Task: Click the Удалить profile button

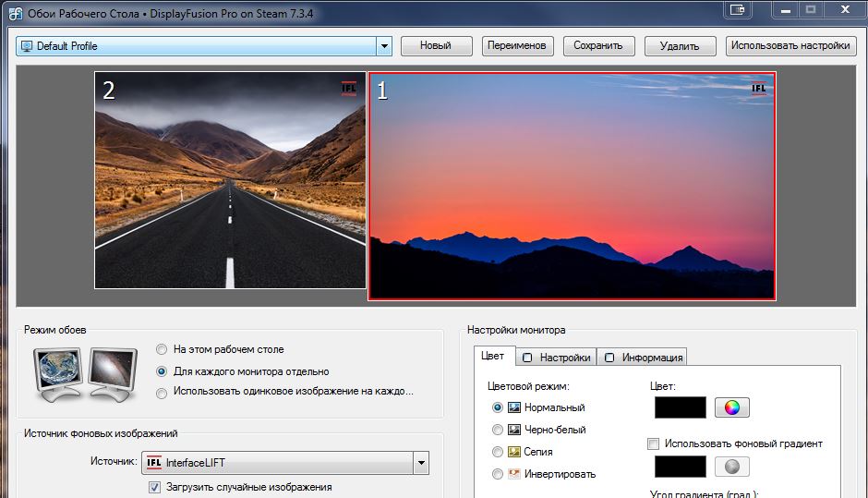Action: pos(680,46)
